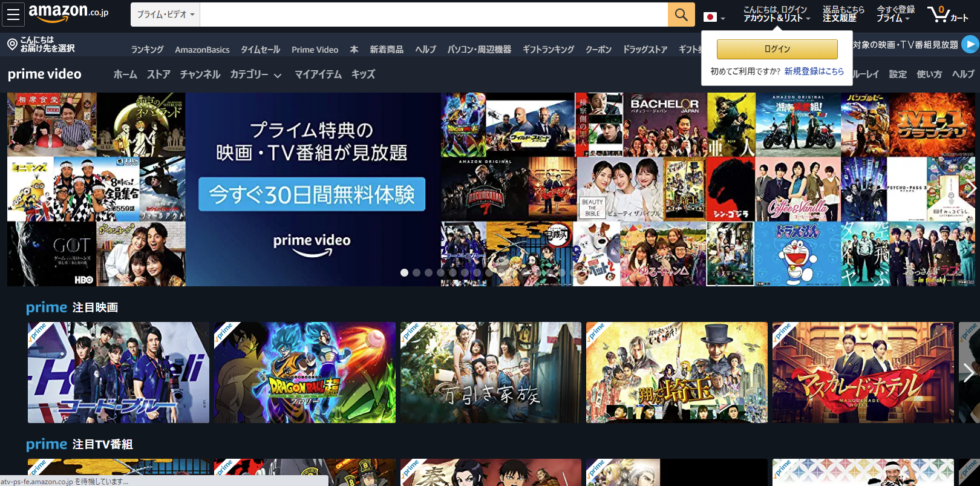
Task: Expand カテゴリー dropdown in prime video nav
Action: point(255,74)
